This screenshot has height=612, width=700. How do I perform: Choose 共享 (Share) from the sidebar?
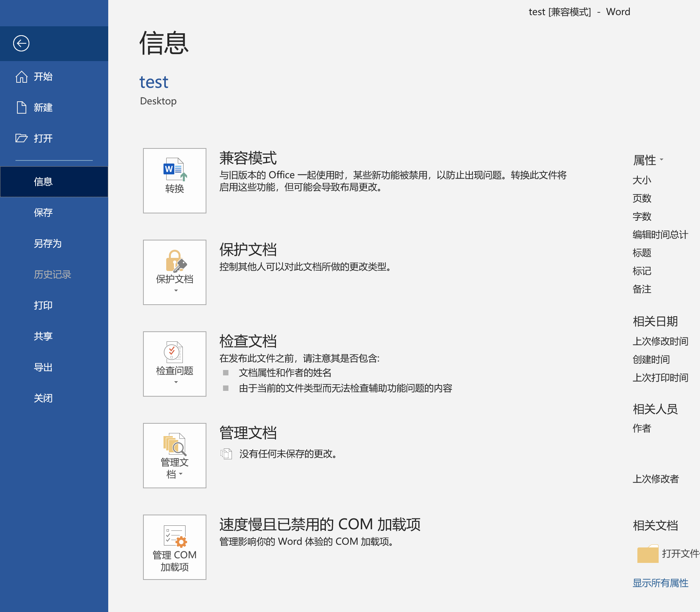click(x=43, y=336)
